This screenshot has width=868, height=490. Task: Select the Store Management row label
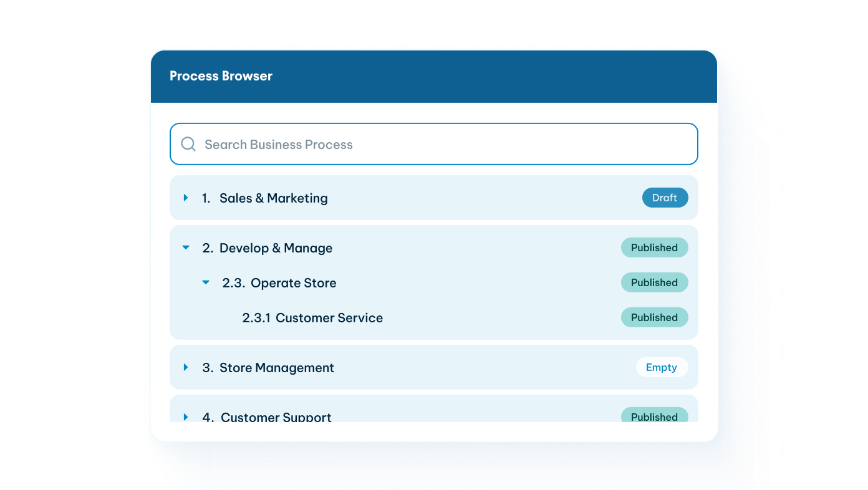point(276,368)
